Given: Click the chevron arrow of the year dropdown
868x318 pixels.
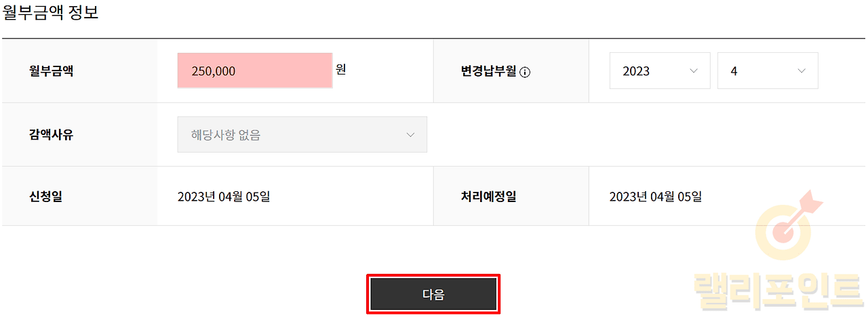Looking at the screenshot, I should click(693, 71).
